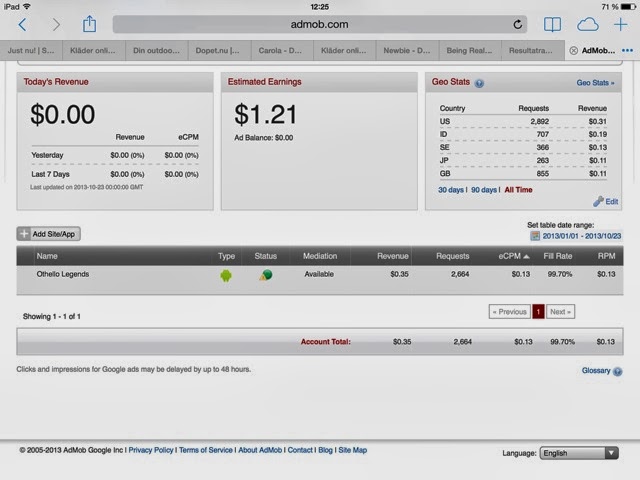640x480 pixels.
Task: Switch to the Newbie - D... tab
Action: (x=407, y=51)
